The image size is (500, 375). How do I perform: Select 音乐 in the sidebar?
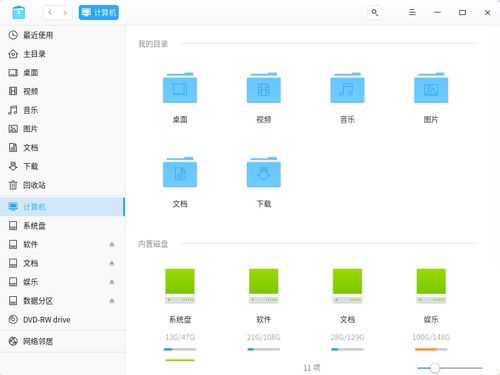click(x=62, y=110)
